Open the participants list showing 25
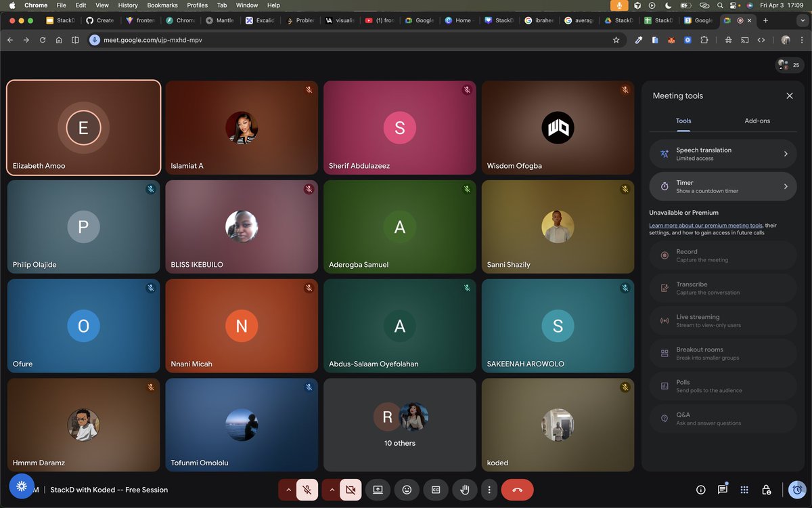This screenshot has height=508, width=812. 789,65
